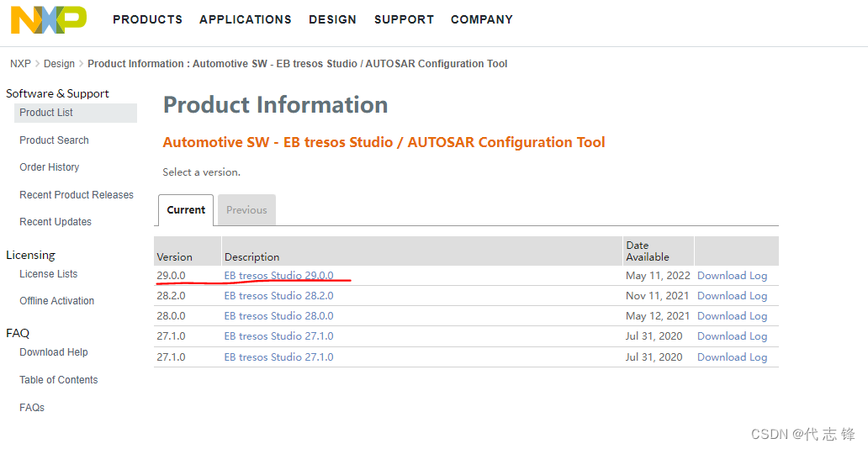Click the Licensing section heading
868x449 pixels.
[30, 256]
